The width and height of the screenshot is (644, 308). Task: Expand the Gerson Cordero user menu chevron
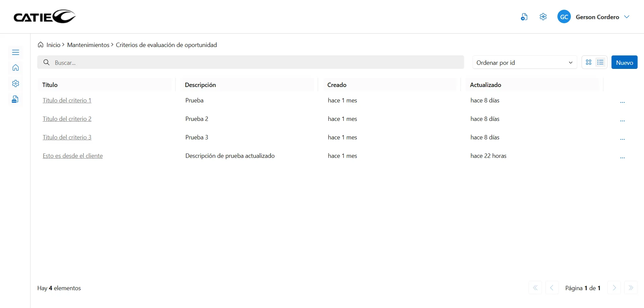click(x=627, y=17)
